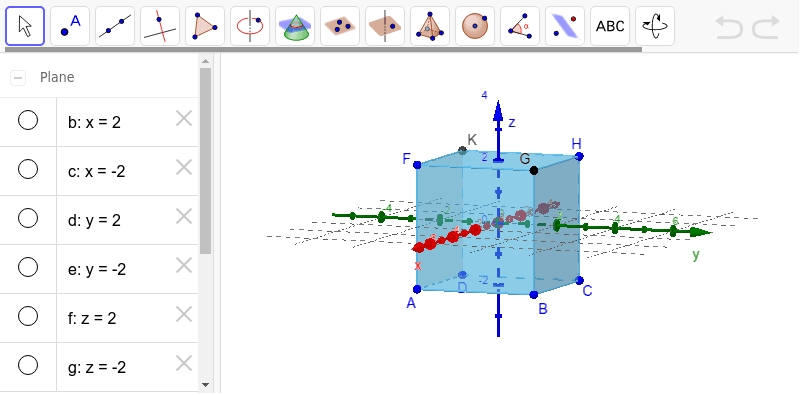Click the toolbar horizontal scrollbar

pos(323,50)
